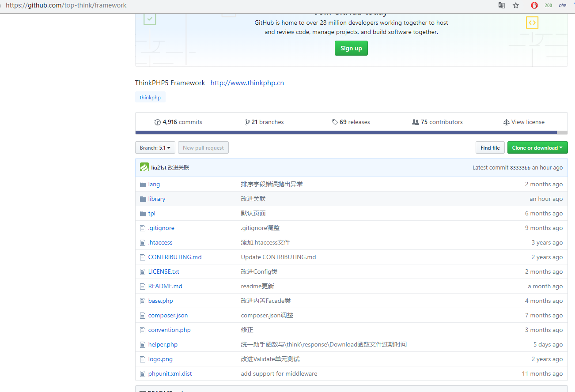Click the file icon beside composer.json
This screenshot has width=575, height=392.
[142, 316]
